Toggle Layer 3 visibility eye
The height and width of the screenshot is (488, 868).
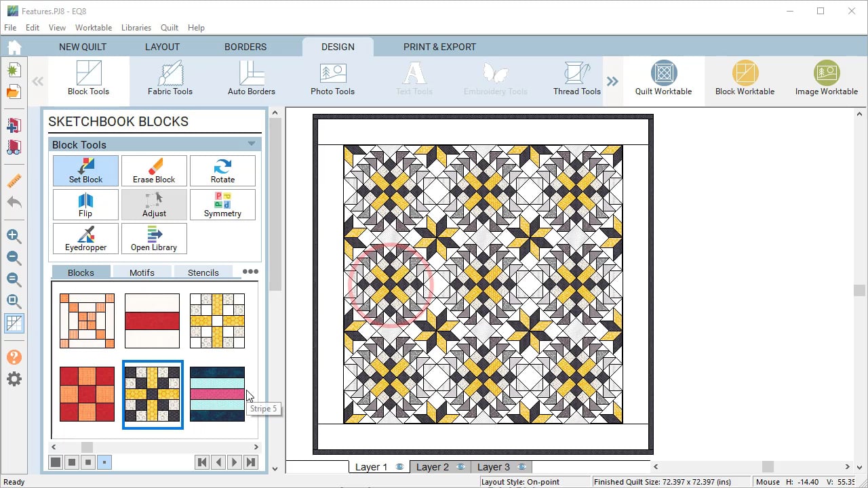click(x=522, y=467)
